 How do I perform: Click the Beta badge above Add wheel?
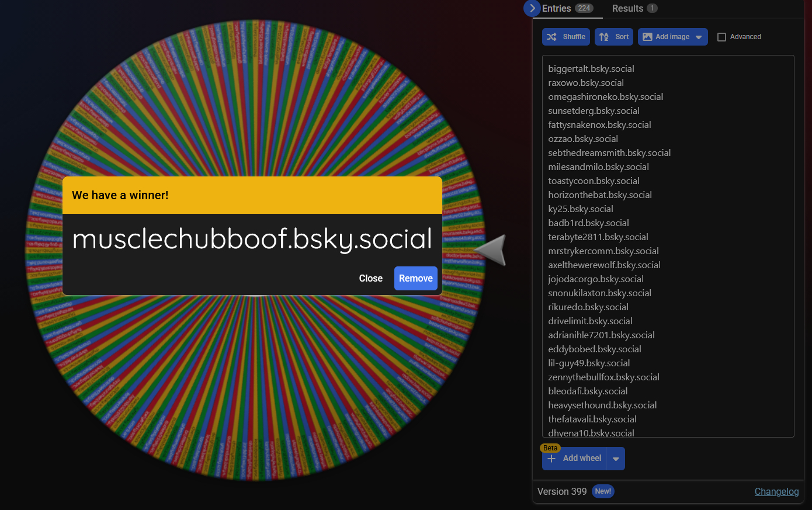click(x=550, y=448)
